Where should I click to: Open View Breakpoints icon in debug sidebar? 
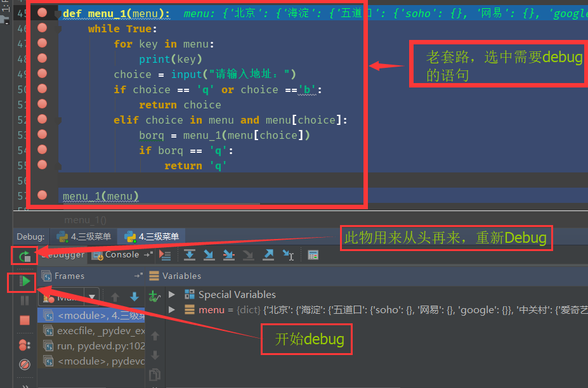[24, 345]
